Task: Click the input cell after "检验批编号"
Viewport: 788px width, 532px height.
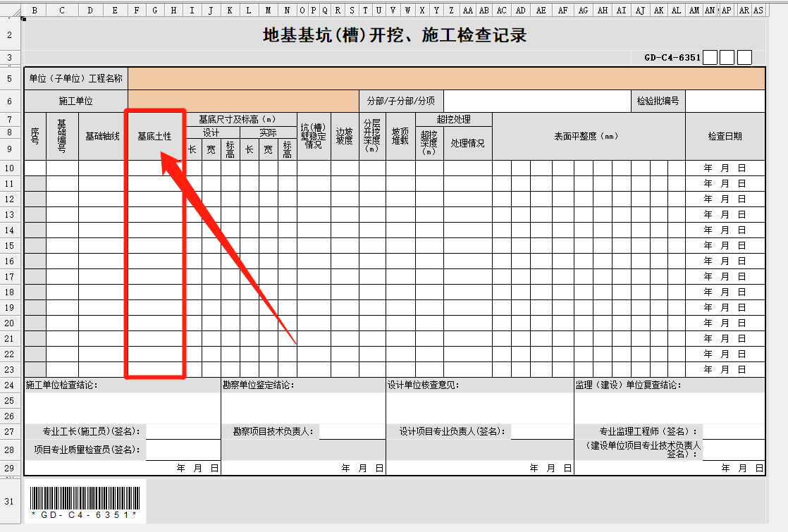Action: 725,100
